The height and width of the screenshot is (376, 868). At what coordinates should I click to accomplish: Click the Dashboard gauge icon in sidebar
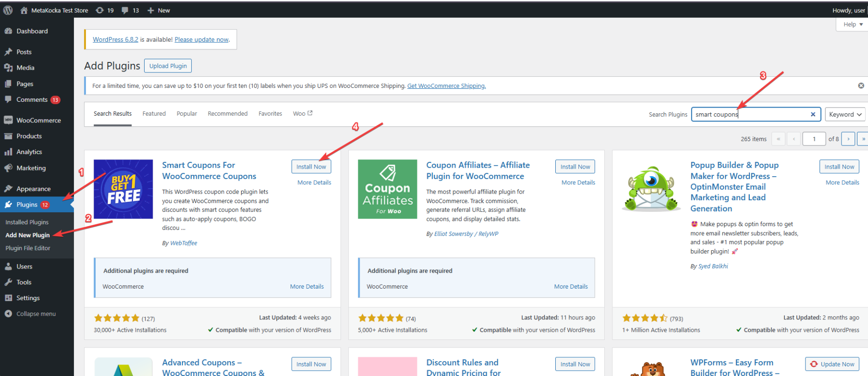point(8,31)
